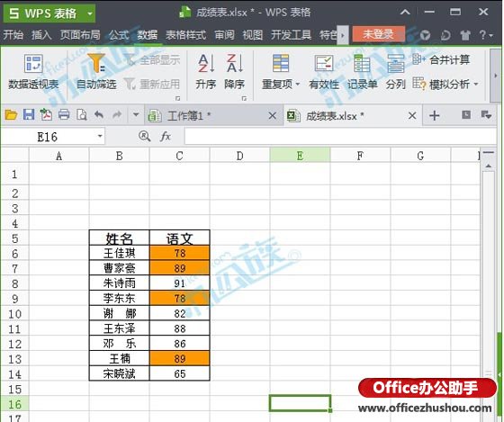The image size is (504, 422).
Task: Open the 开发工具 ribbon tab
Action: [291, 34]
